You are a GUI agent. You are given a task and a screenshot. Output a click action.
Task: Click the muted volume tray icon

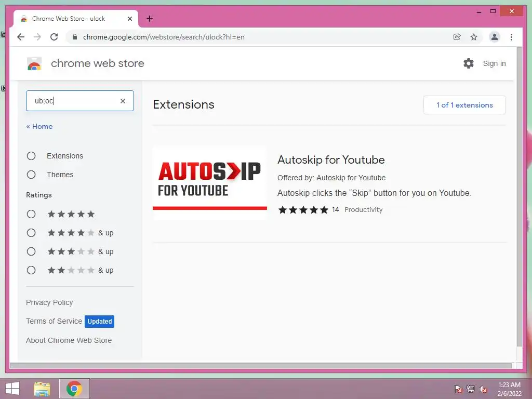pyautogui.click(x=483, y=389)
